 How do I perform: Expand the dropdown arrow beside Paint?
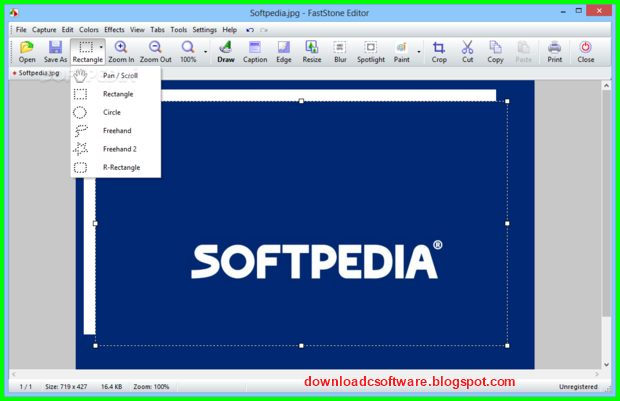click(419, 52)
